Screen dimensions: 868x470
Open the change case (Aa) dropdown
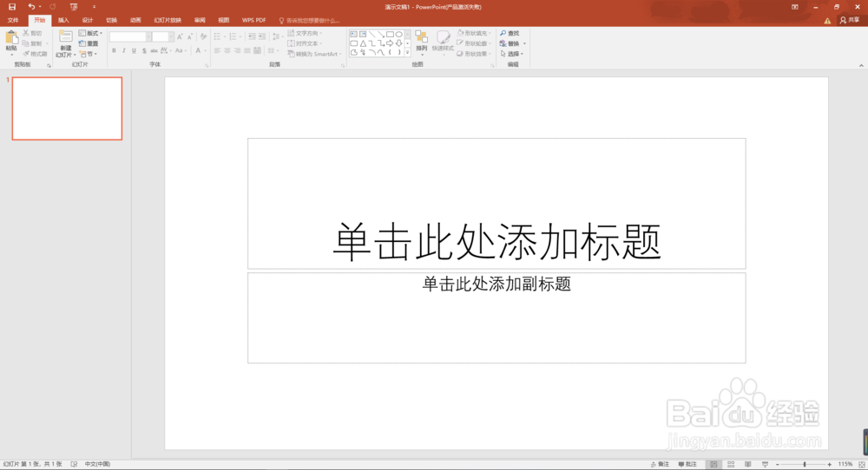pos(181,51)
